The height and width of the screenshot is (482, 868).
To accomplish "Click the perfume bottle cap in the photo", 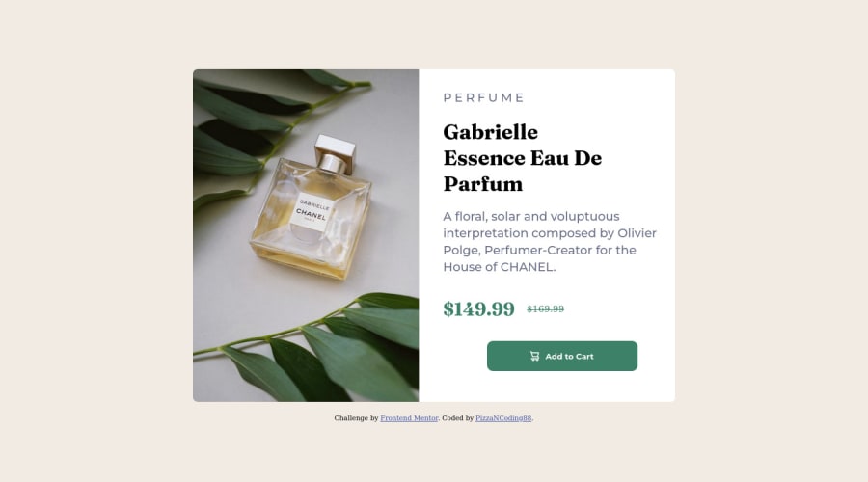I will [x=335, y=153].
